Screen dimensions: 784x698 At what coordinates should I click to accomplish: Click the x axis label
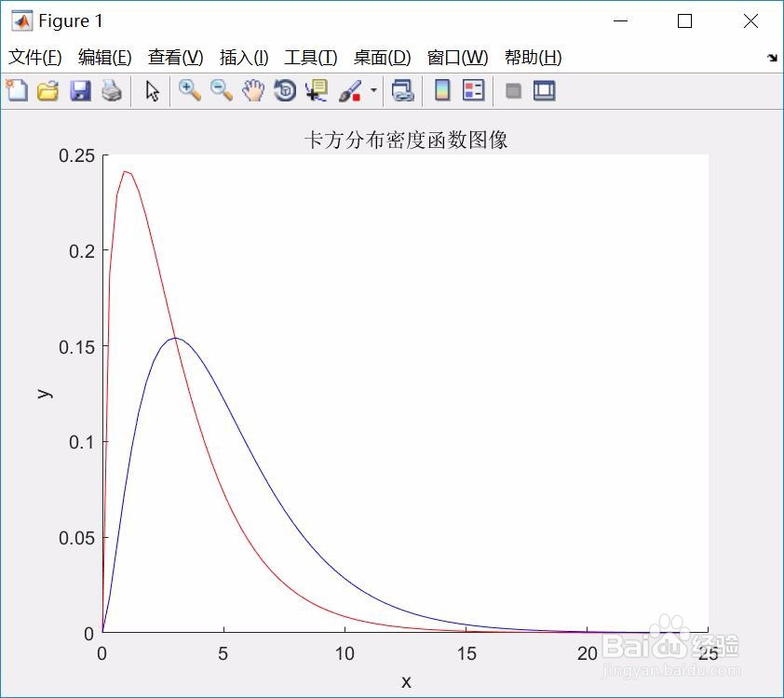[x=406, y=681]
